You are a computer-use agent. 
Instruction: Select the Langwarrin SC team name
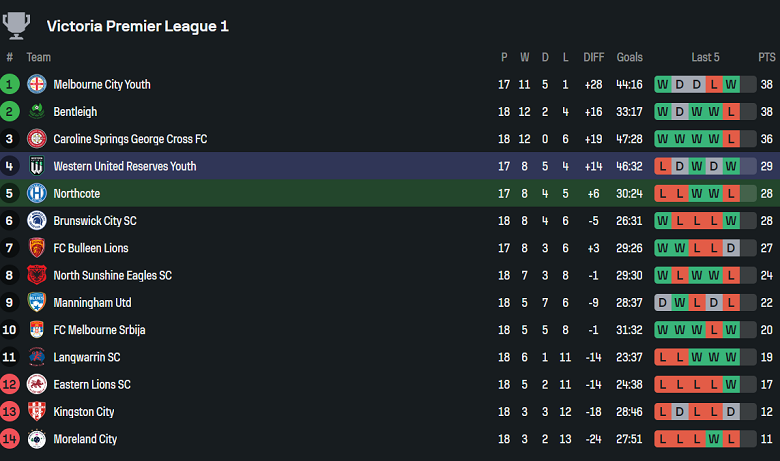click(87, 357)
